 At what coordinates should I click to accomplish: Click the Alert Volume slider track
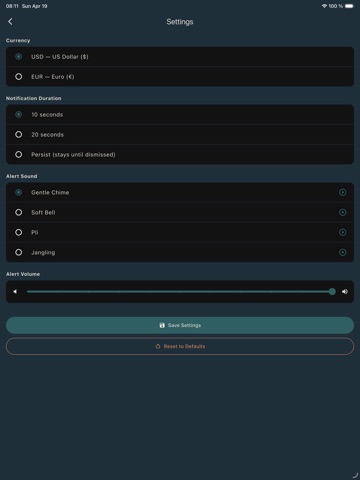179,292
